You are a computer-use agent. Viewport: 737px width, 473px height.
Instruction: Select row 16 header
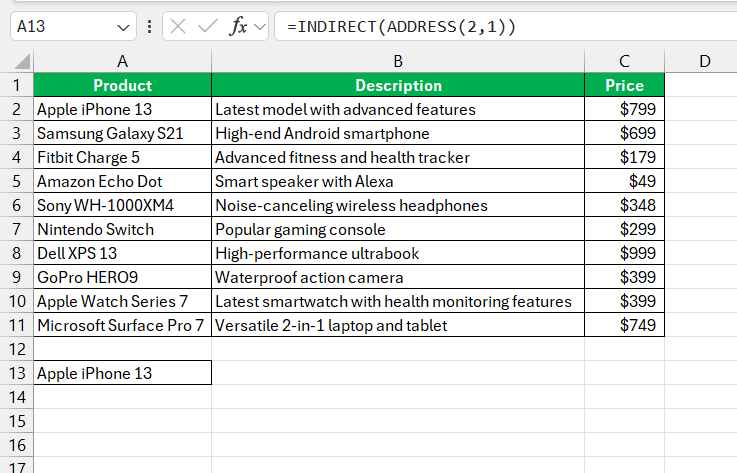pyautogui.click(x=16, y=445)
